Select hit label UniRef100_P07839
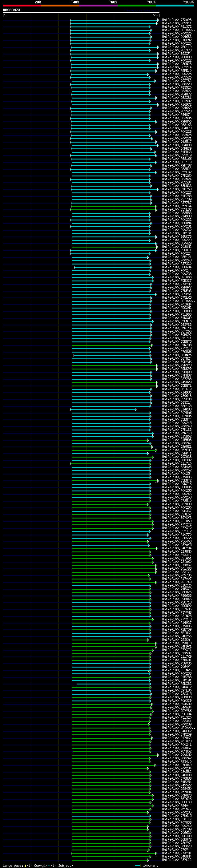Image resolution: width=197 pixels, height=868 pixels. pos(176,504)
